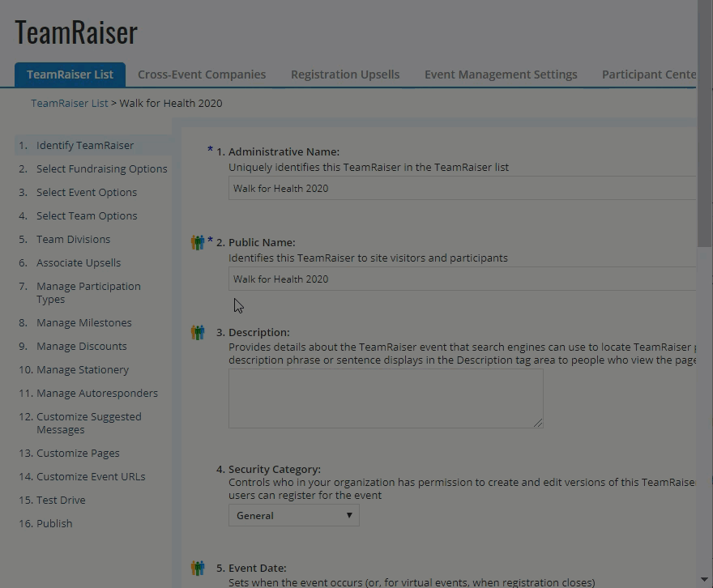
Task: Click the scrollbar down arrow
Action: coord(704,579)
